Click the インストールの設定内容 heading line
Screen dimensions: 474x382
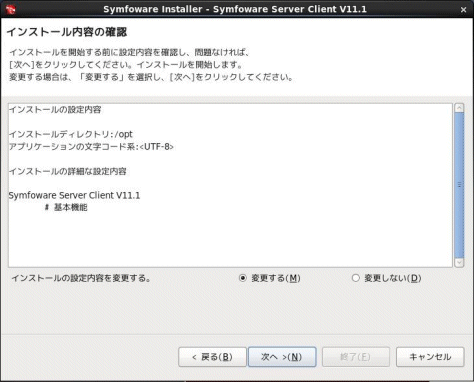tap(55, 110)
